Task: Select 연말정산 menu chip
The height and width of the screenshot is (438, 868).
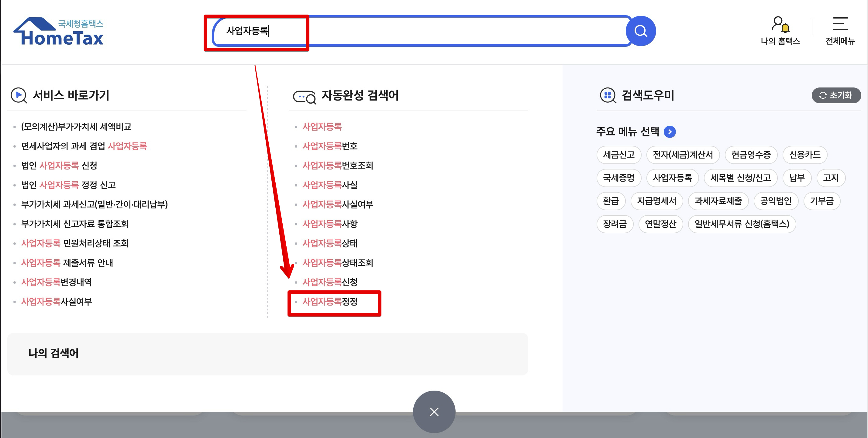Action: coord(660,224)
